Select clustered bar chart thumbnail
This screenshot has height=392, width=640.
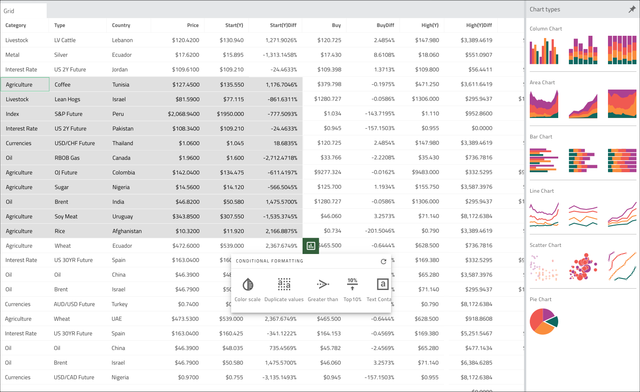[x=544, y=160]
